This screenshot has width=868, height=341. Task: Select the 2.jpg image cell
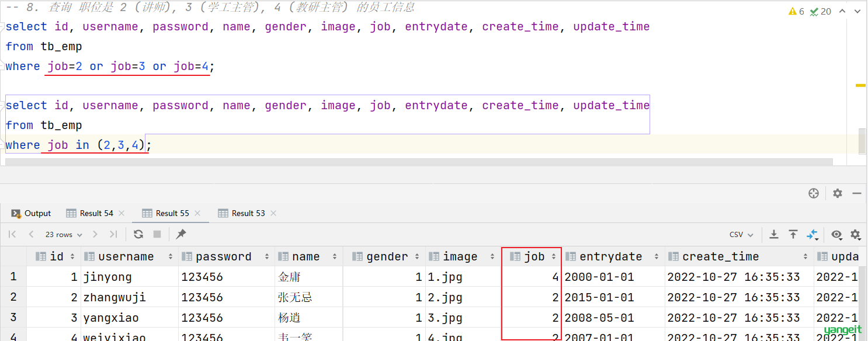click(x=463, y=297)
